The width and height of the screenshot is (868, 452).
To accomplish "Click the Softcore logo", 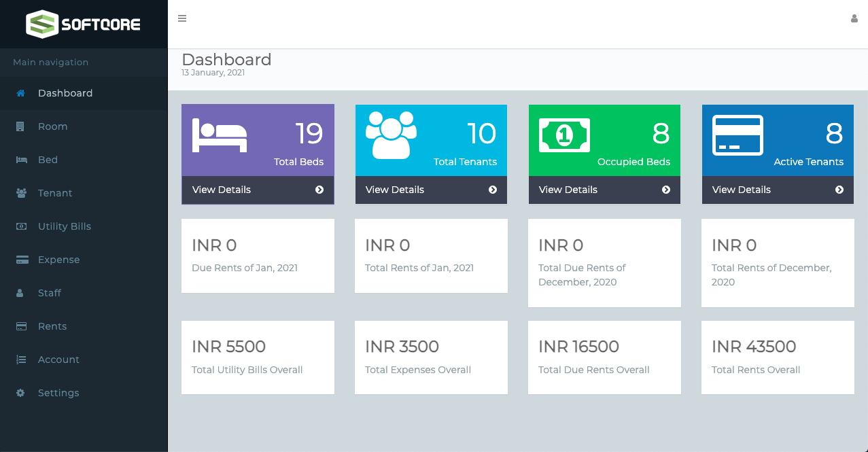I will (x=83, y=24).
